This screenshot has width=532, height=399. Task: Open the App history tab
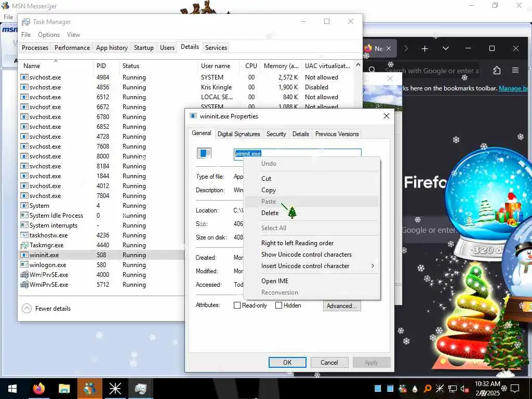[112, 47]
